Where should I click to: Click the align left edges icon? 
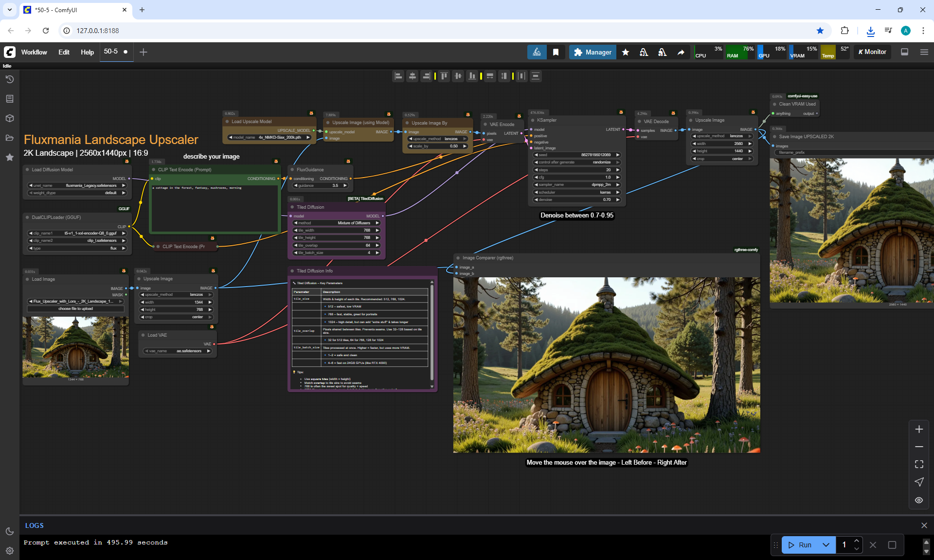click(x=398, y=76)
